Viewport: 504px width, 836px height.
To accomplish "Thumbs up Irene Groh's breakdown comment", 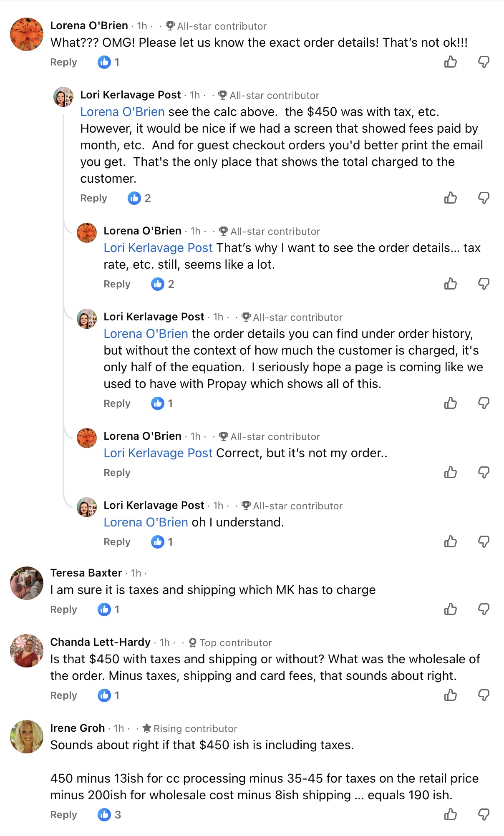I will click(450, 814).
